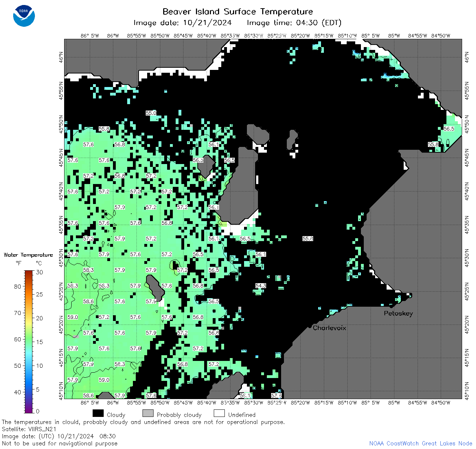This screenshot has height=449, width=476.
Task: Click the Cloudy legend text
Action: [x=116, y=415]
